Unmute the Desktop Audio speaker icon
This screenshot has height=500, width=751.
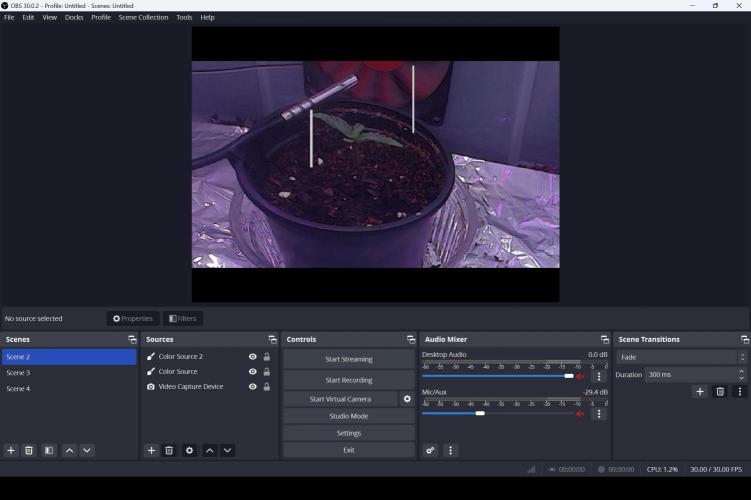point(580,376)
